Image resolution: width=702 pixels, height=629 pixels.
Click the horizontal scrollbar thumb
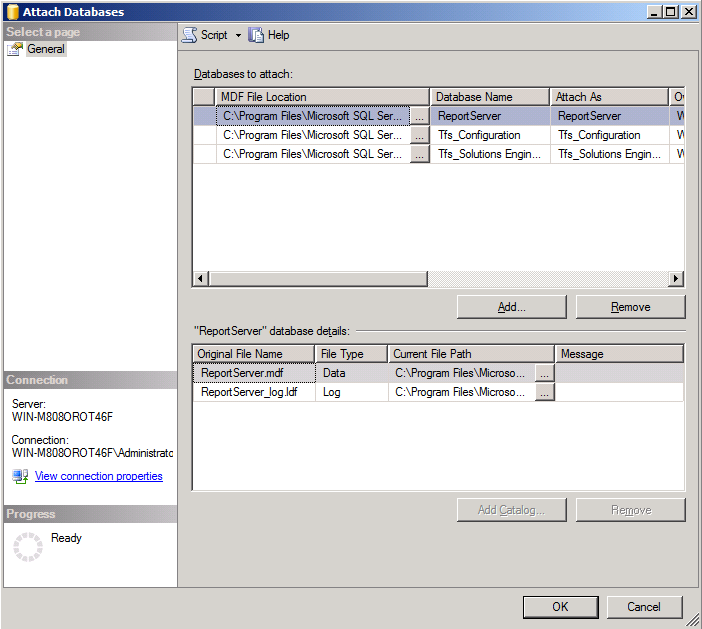[x=318, y=278]
